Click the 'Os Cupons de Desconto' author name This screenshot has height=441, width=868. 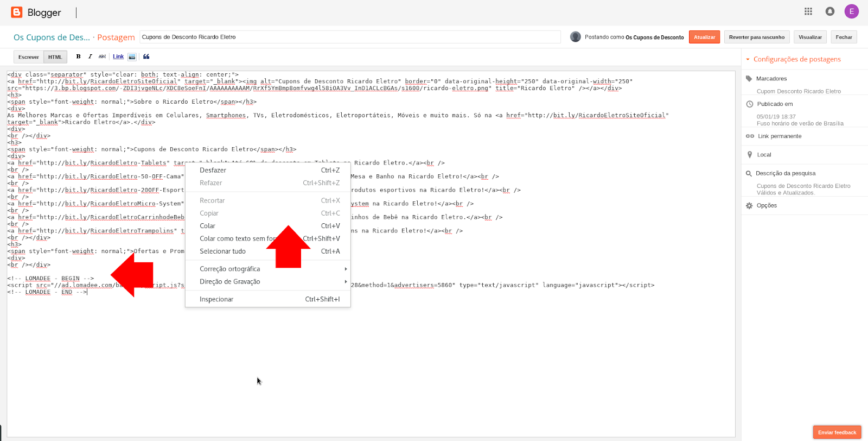[x=654, y=37]
